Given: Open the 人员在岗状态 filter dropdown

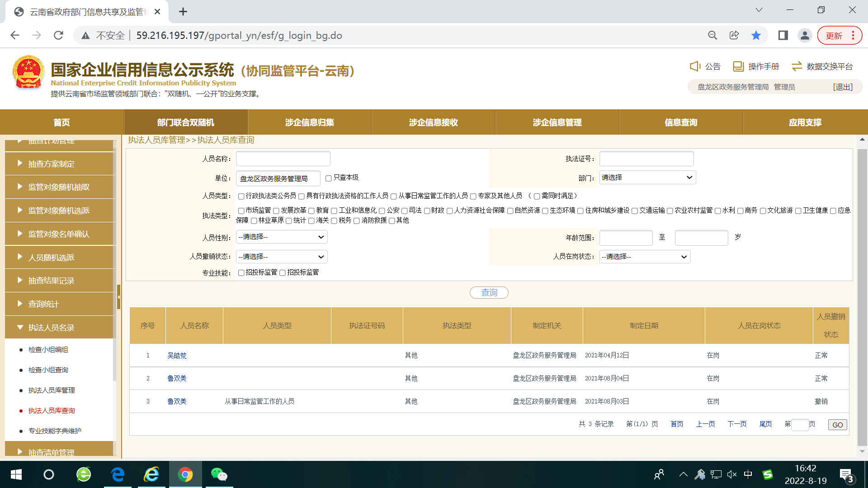Looking at the screenshot, I should [x=645, y=257].
